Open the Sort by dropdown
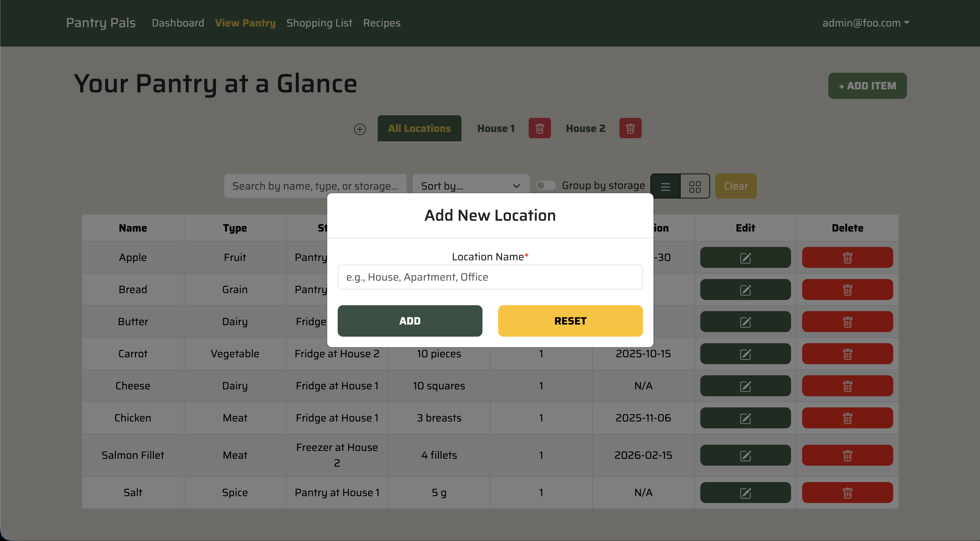The width and height of the screenshot is (980, 541). [471, 186]
